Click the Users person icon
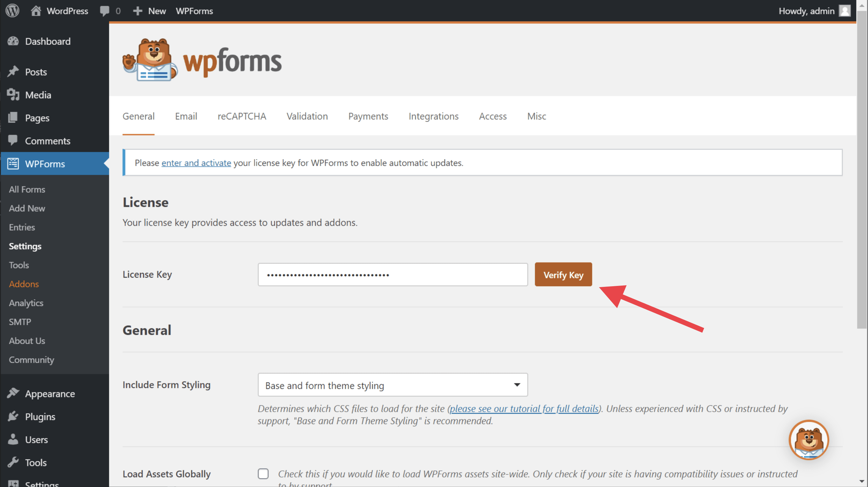Image resolution: width=868 pixels, height=487 pixels. 13,439
